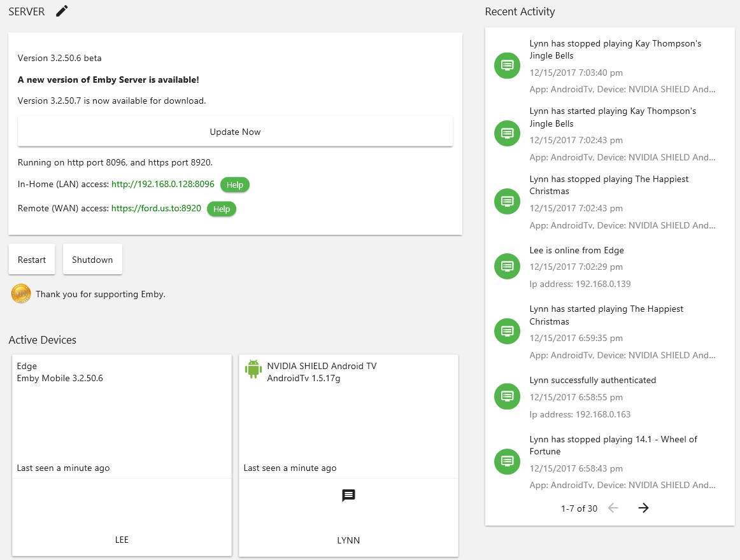
Task: Open the In-Home LAN access link
Action: [x=163, y=185]
